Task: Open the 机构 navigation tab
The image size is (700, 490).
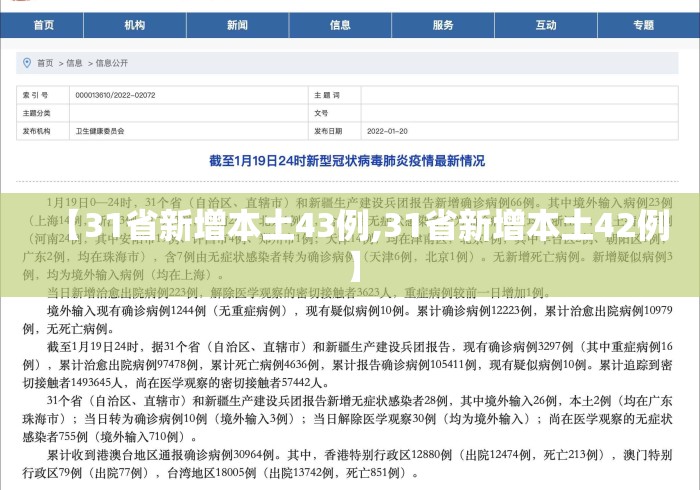Action: pos(135,25)
